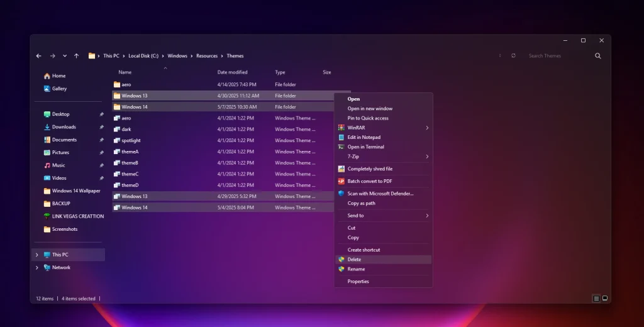This screenshot has width=644, height=327.
Task: Open the recent locations chevron
Action: click(65, 56)
